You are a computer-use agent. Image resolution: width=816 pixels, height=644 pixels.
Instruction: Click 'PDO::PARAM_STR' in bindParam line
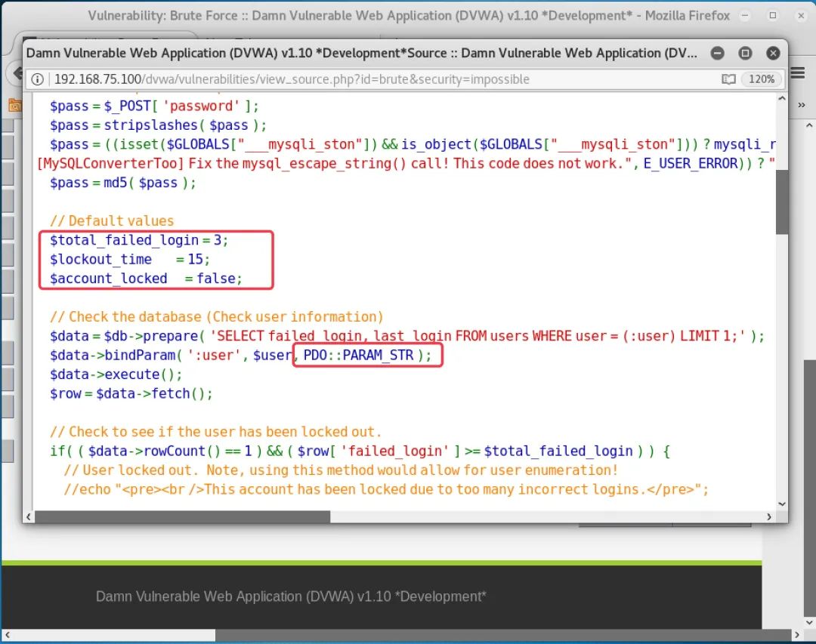[359, 356]
